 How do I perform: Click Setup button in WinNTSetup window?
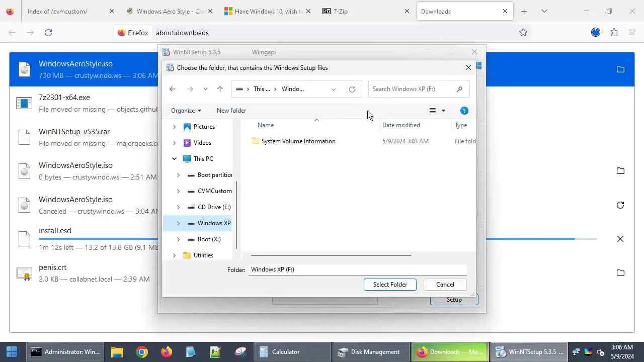(x=454, y=300)
